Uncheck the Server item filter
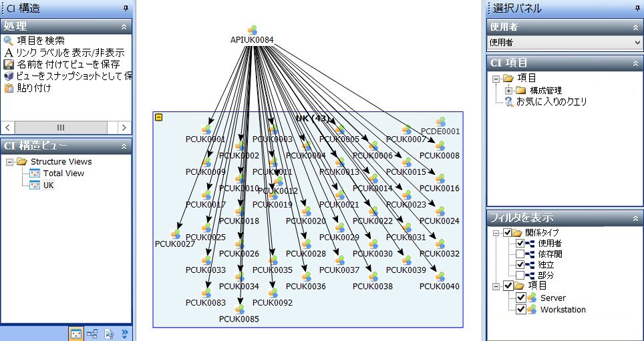This screenshot has width=644, height=341. (x=521, y=298)
